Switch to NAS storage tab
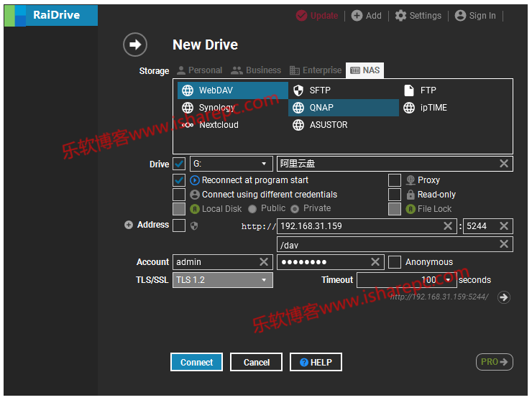This screenshot has height=400, width=532. pos(364,70)
